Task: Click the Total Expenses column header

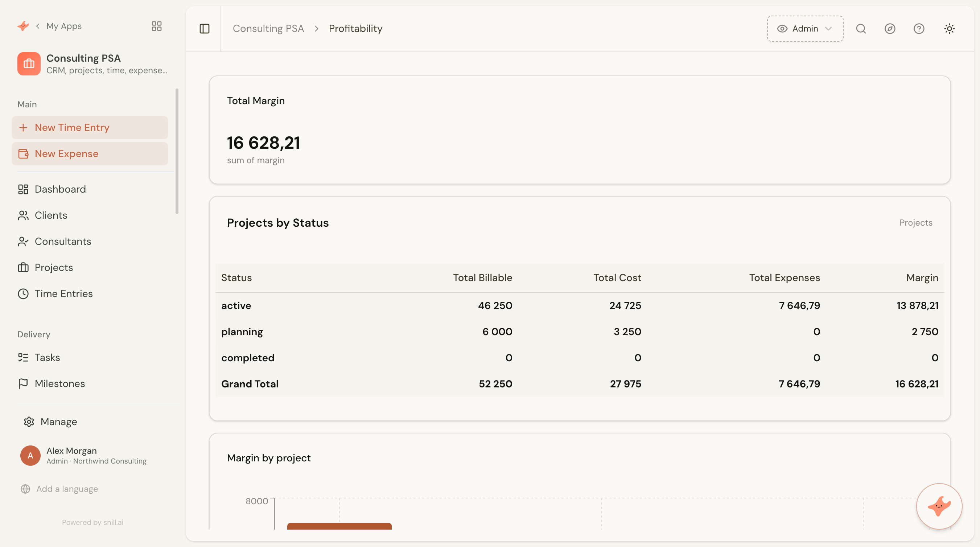Action: pos(785,278)
